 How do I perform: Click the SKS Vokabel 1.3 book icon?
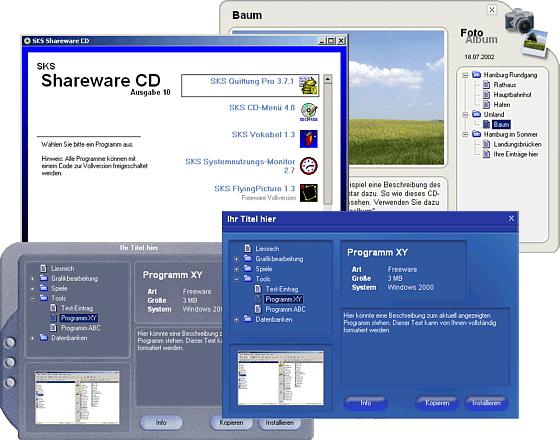309,139
